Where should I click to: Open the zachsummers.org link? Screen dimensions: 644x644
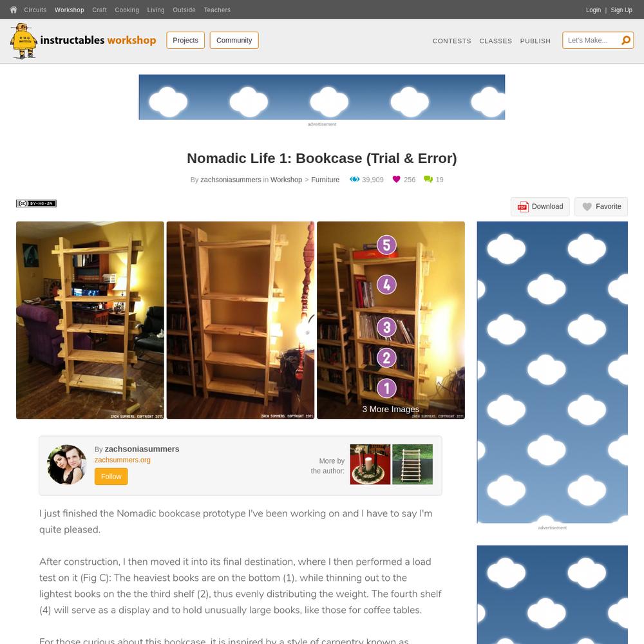(122, 460)
